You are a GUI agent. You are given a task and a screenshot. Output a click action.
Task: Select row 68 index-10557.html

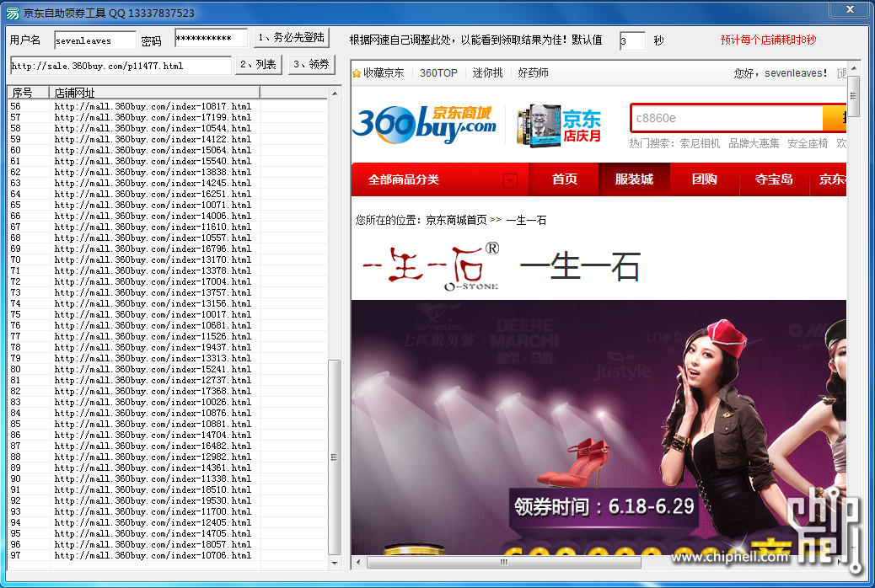coord(168,238)
